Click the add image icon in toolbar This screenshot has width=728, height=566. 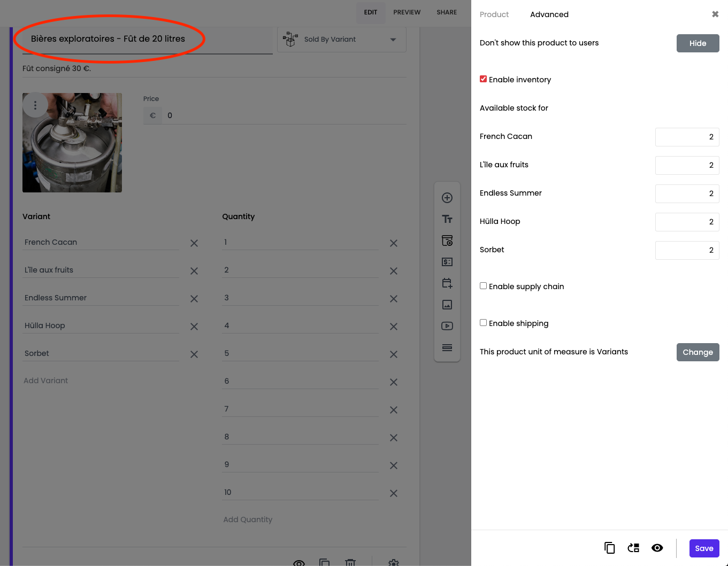pos(447,305)
